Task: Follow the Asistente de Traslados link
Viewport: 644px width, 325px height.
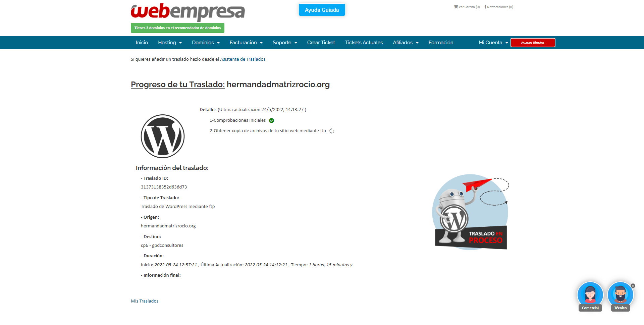Action: coord(243,59)
